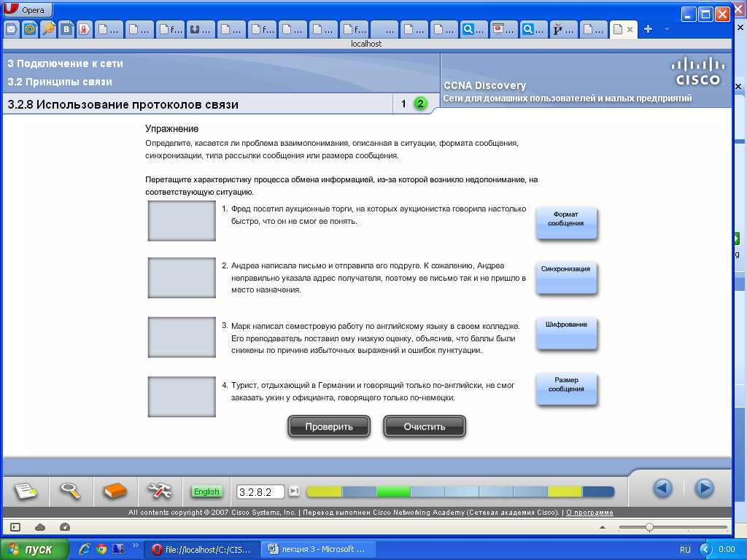Screen dimensions: 747x560
Task: Switch to the pinned VK tab
Action: (66, 29)
